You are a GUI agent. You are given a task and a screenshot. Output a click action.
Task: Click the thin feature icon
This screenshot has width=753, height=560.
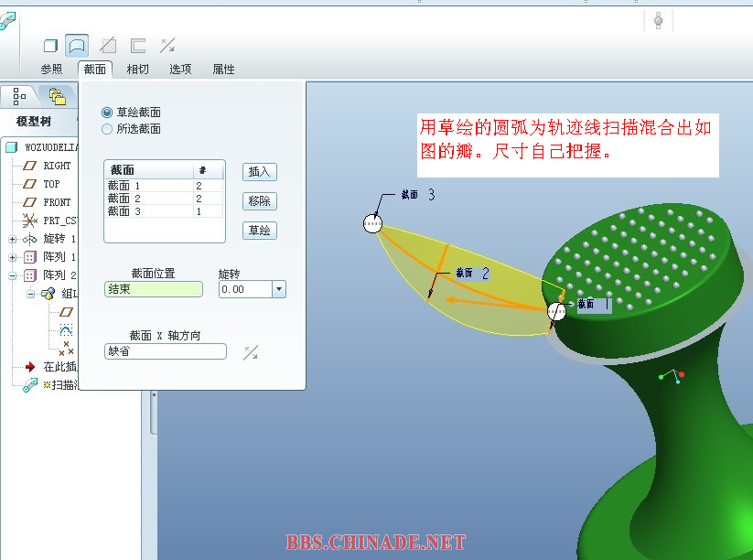pyautogui.click(x=138, y=46)
